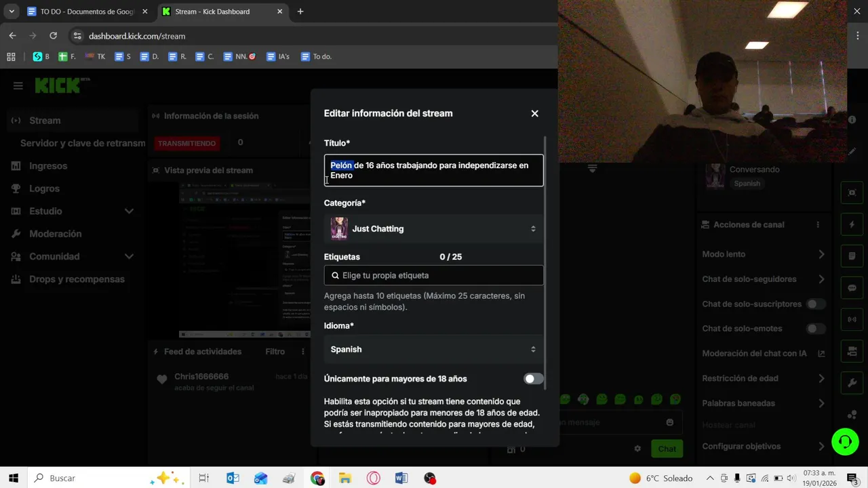Open Outlook from the taskbar
868x488 pixels.
tap(233, 479)
